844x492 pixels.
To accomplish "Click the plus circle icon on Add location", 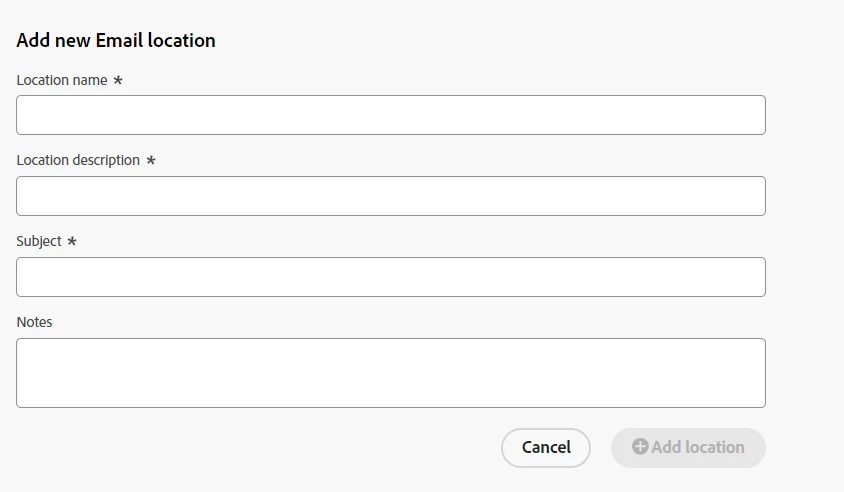I will tap(640, 447).
